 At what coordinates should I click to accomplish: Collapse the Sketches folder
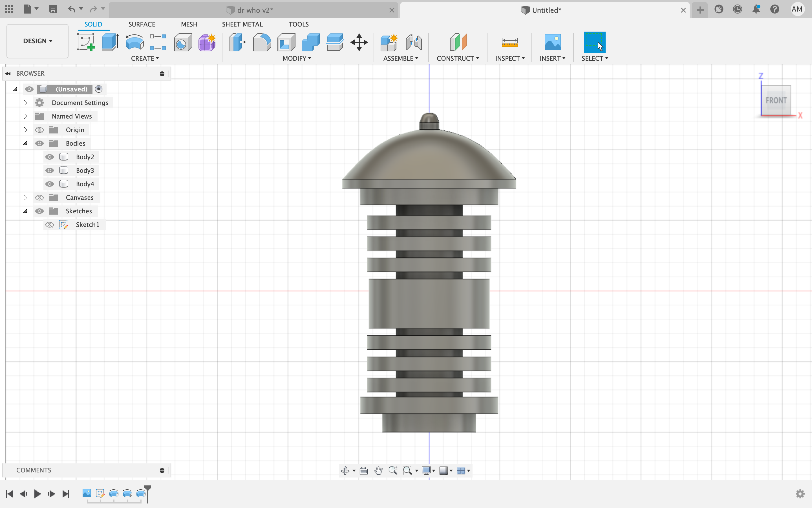click(25, 211)
